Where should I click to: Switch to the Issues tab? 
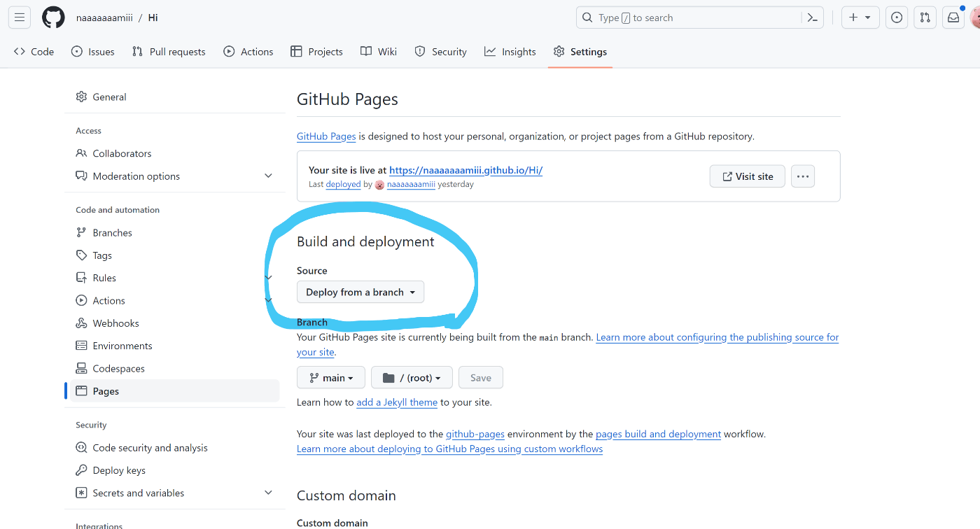[93, 52]
